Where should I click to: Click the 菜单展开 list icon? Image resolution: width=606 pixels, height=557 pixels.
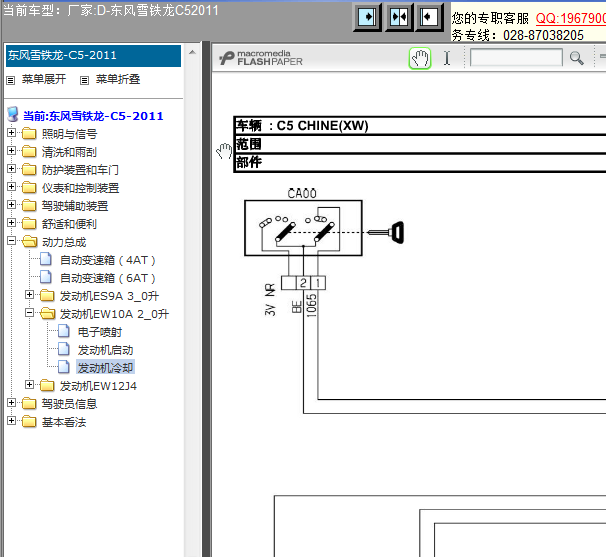click(x=11, y=80)
